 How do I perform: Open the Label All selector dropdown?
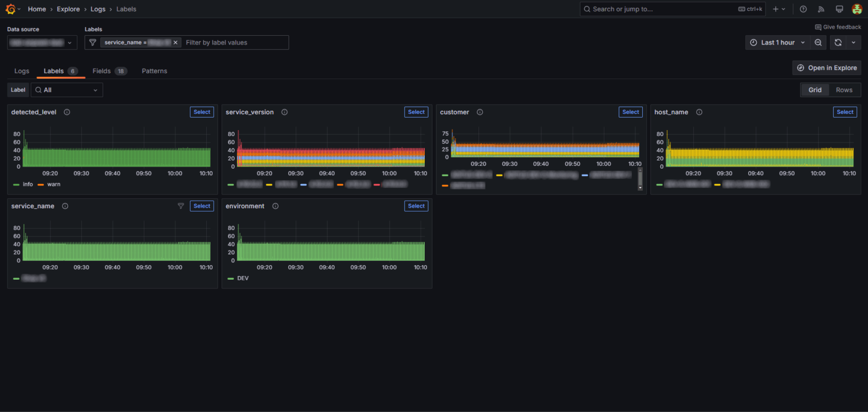pos(67,90)
